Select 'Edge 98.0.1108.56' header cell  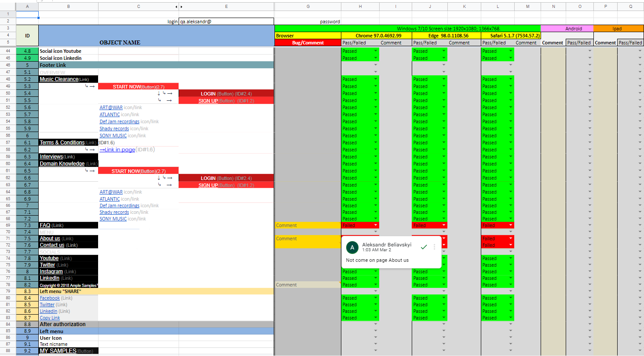(x=446, y=36)
